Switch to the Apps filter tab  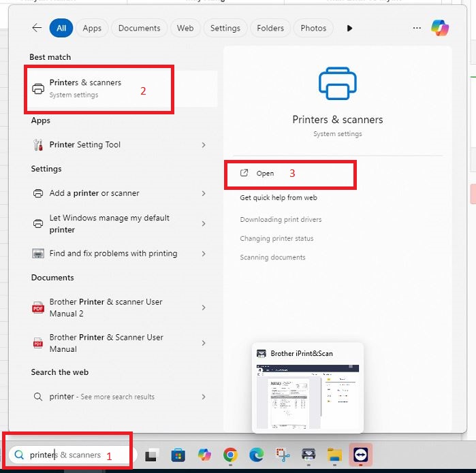click(x=92, y=28)
